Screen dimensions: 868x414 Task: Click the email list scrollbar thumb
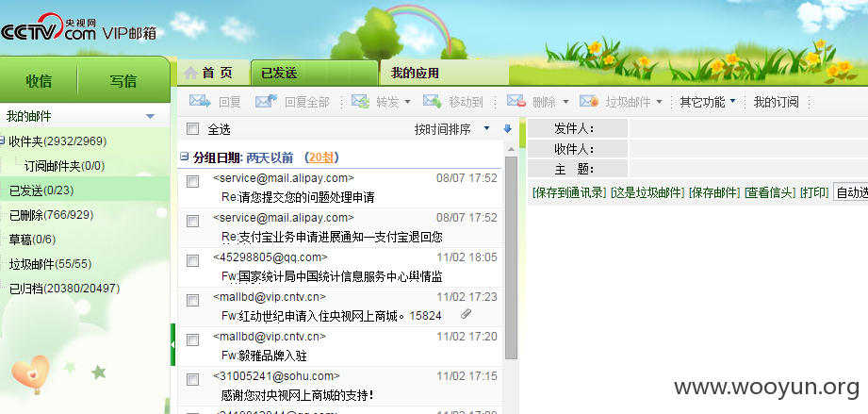pos(511,257)
